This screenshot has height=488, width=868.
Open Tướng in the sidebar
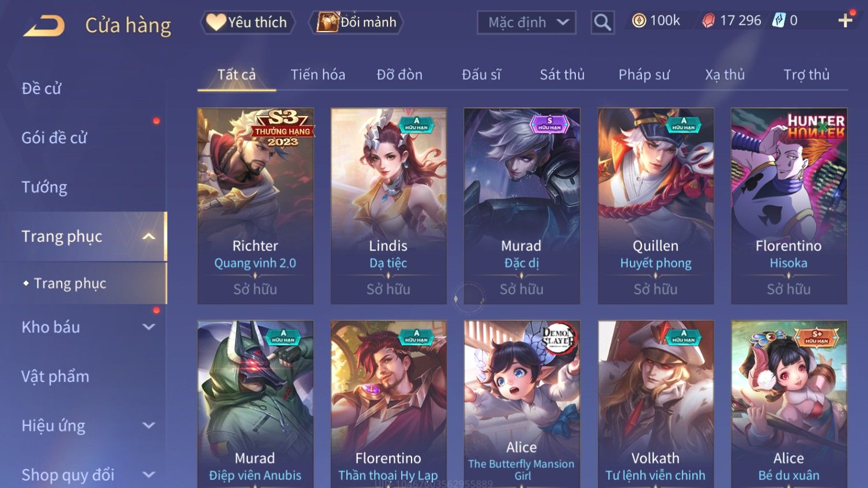tap(44, 187)
